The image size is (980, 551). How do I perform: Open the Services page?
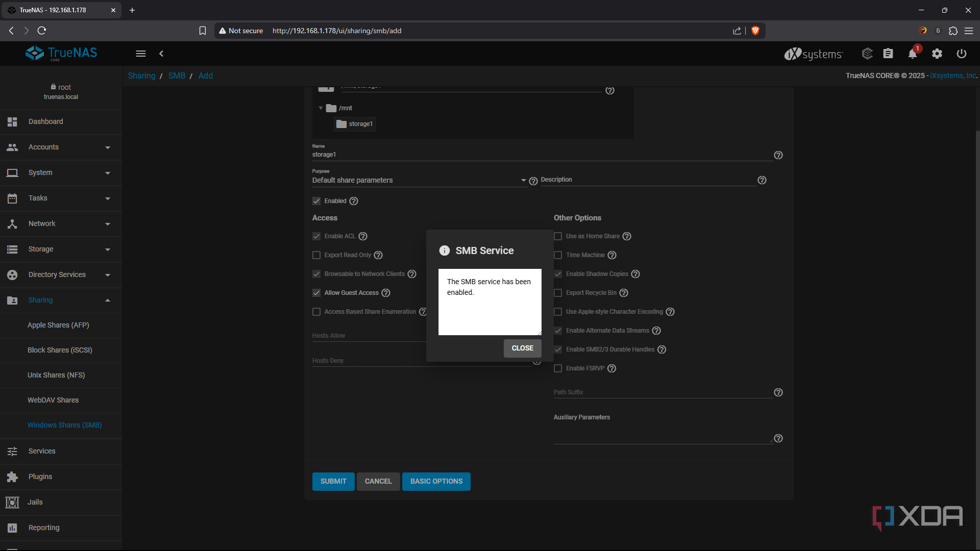(x=61, y=452)
